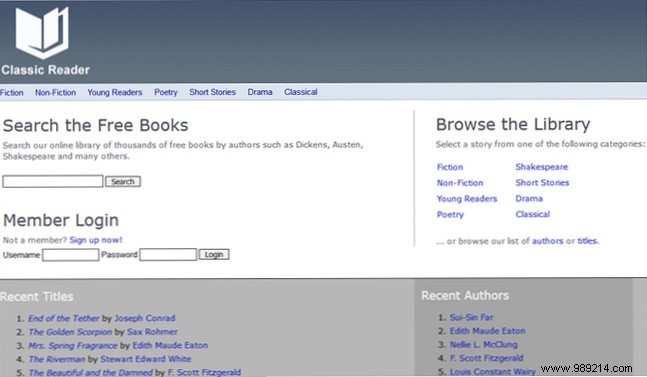Browse Short Stories in the library list
Screen dimensions: 647x377
(x=542, y=183)
